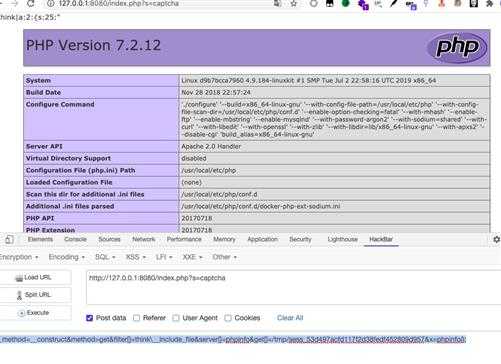The width and height of the screenshot is (501, 364).
Task: Click the 'Apache 2.0 Handler' value
Action: [211, 146]
